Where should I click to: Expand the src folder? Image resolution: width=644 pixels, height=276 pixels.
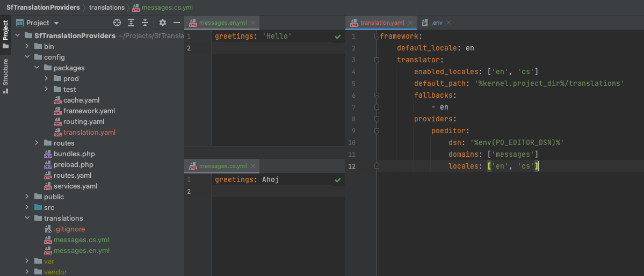click(27, 207)
